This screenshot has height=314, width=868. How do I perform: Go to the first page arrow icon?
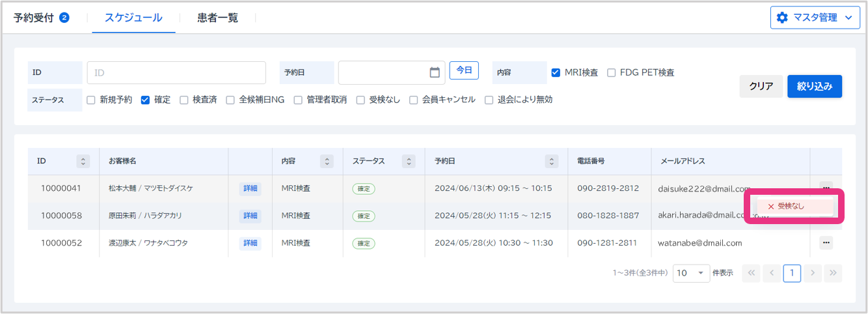pyautogui.click(x=751, y=273)
